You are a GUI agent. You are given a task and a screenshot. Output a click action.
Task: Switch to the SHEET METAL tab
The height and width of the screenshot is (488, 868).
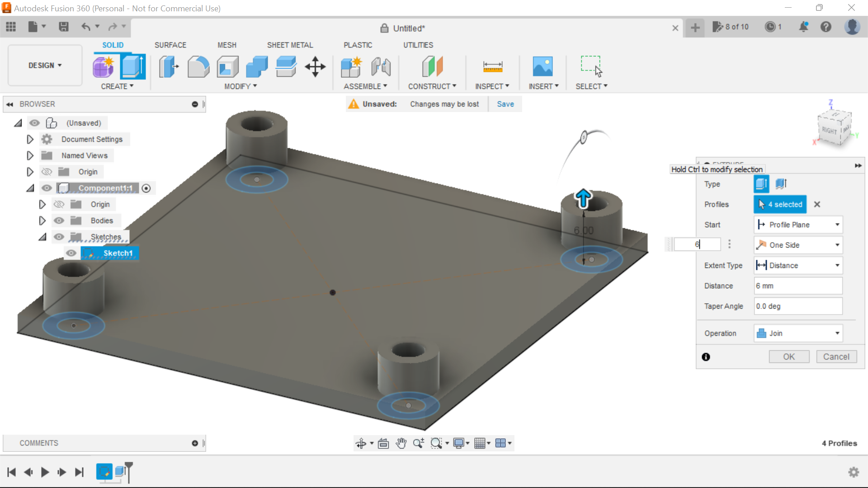[290, 45]
